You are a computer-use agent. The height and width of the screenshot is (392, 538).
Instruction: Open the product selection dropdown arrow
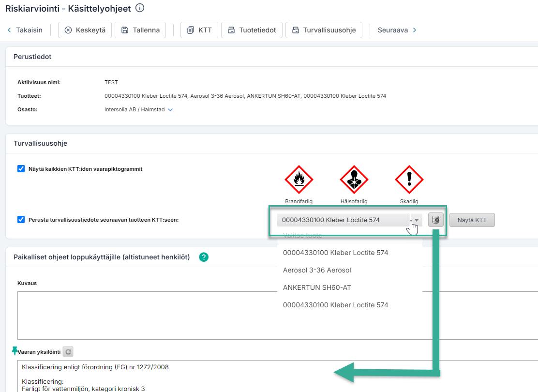[416, 220]
